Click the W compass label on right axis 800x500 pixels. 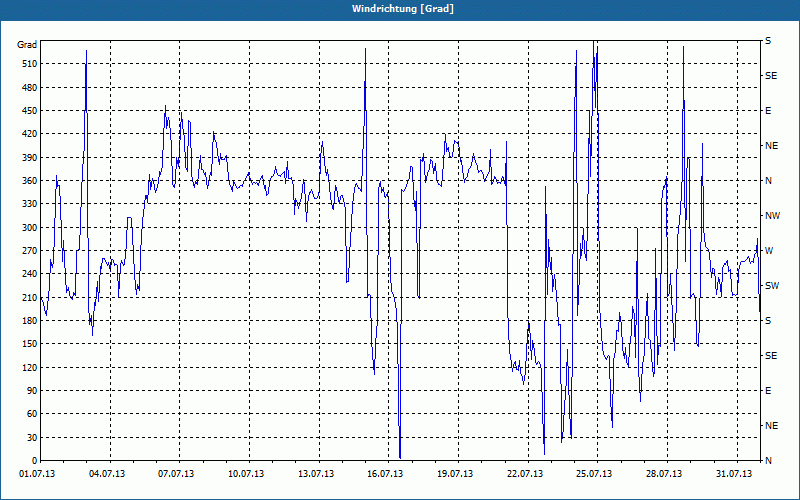click(x=769, y=251)
